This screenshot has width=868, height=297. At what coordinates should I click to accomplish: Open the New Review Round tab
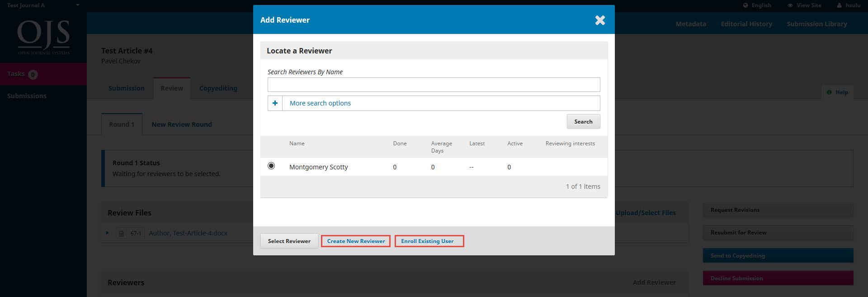pos(182,125)
